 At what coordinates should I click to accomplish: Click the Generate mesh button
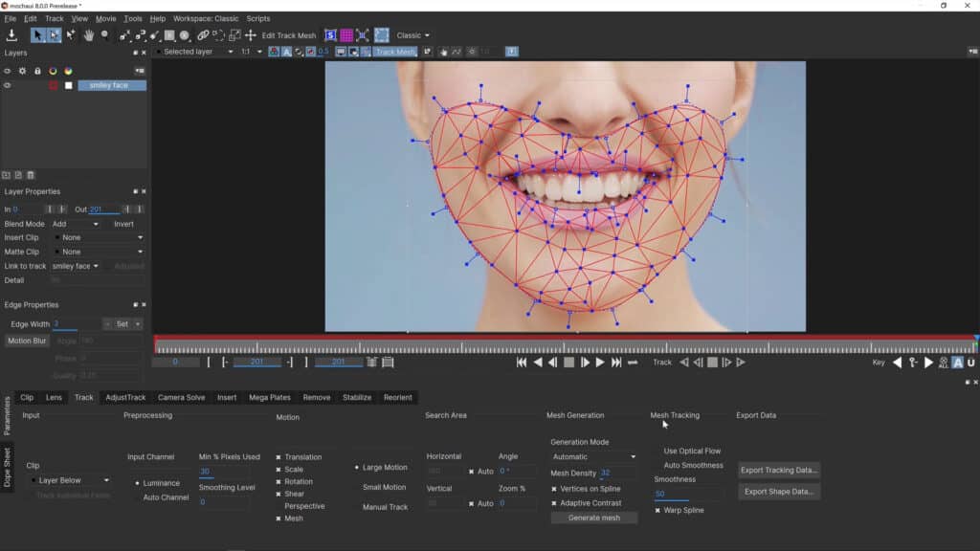tap(593, 518)
